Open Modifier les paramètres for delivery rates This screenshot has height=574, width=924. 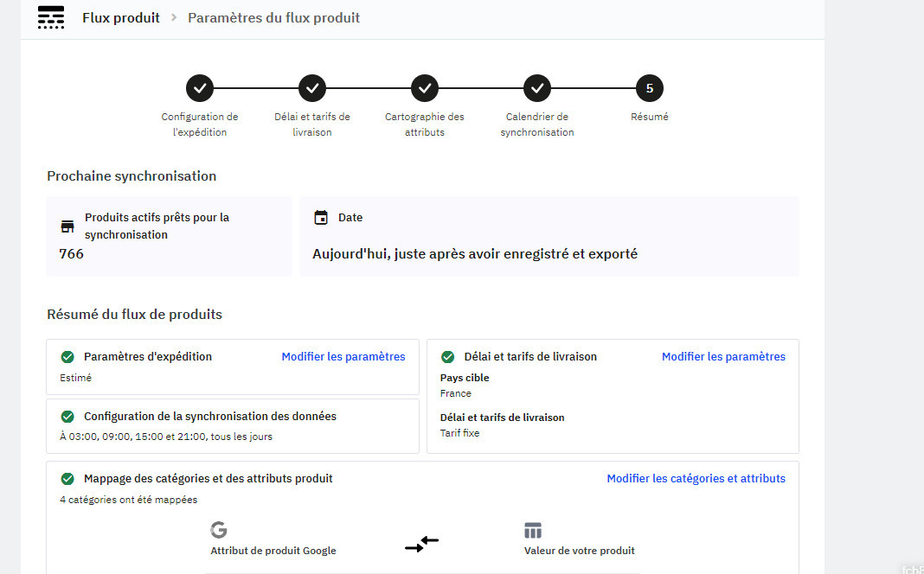coord(723,357)
